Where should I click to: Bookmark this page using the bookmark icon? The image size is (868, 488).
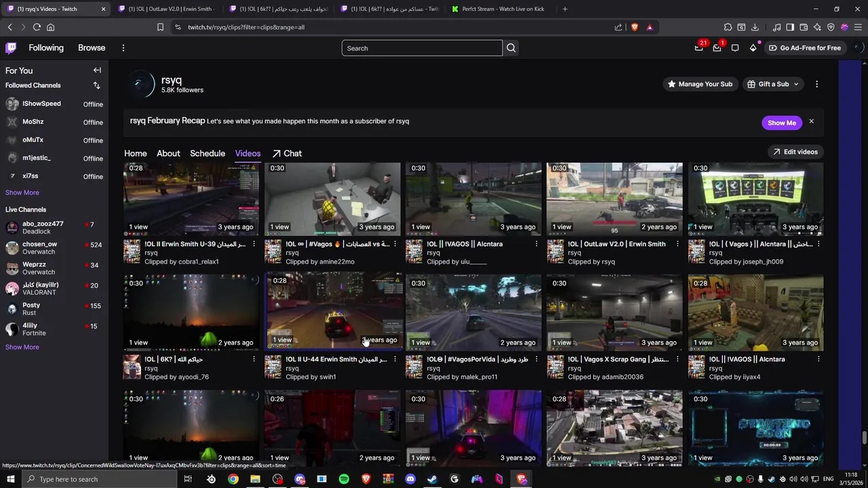(160, 27)
